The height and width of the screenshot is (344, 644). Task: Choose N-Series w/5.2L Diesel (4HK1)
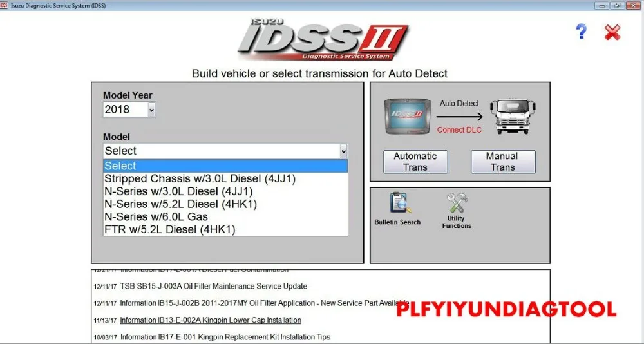point(225,204)
